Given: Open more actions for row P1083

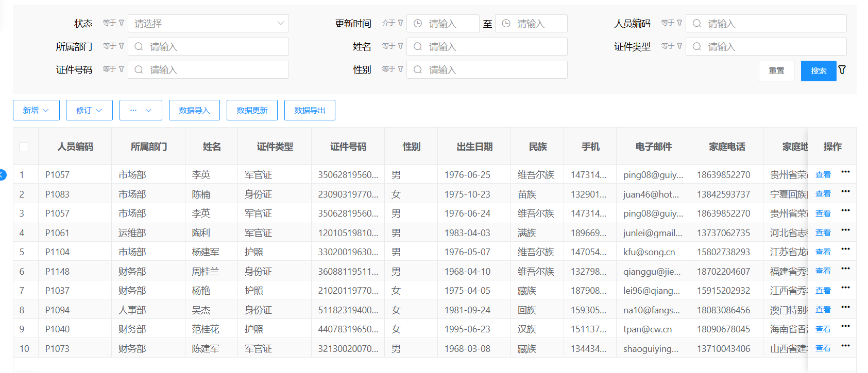Looking at the screenshot, I should (845, 192).
